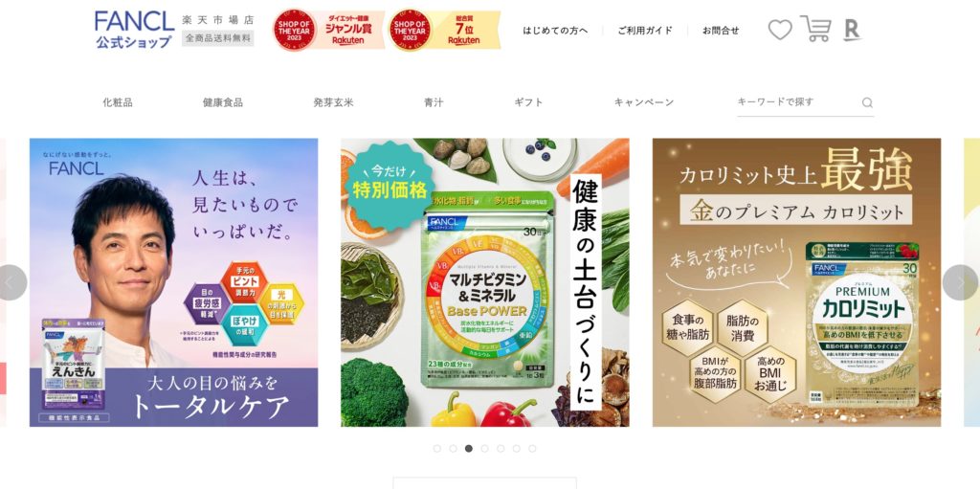
Task: Open the 発芽玄米 category menu
Action: (x=333, y=102)
